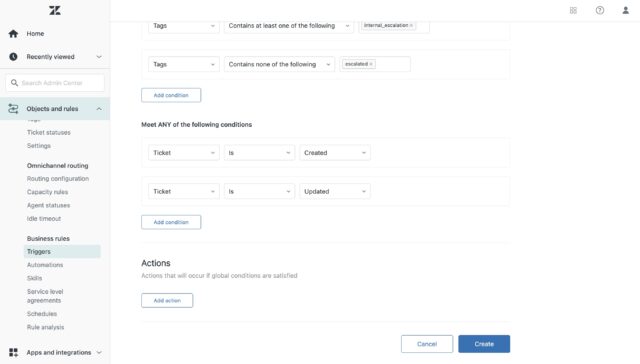This screenshot has height=364, width=640.
Task: Select Triggers in Business rules
Action: [x=62, y=252]
